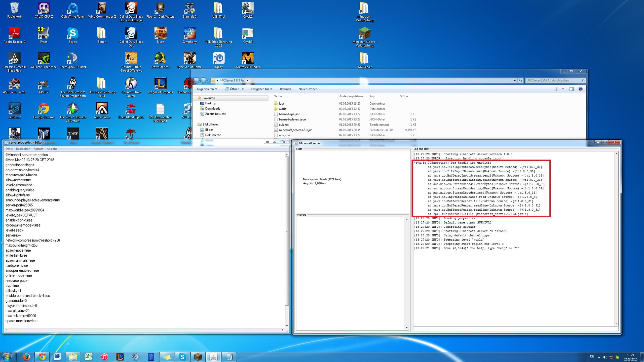Toggle the Explorer preview pane button
This screenshot has width=644, height=362.
point(571,89)
